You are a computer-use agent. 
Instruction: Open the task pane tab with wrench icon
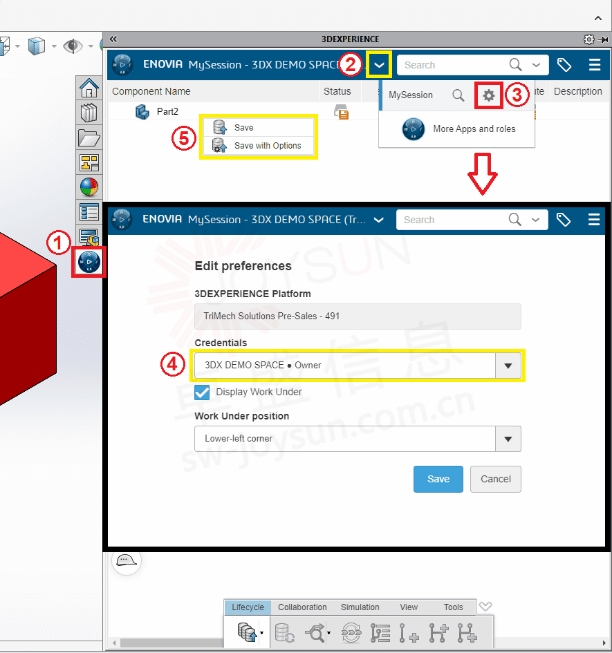point(89,236)
